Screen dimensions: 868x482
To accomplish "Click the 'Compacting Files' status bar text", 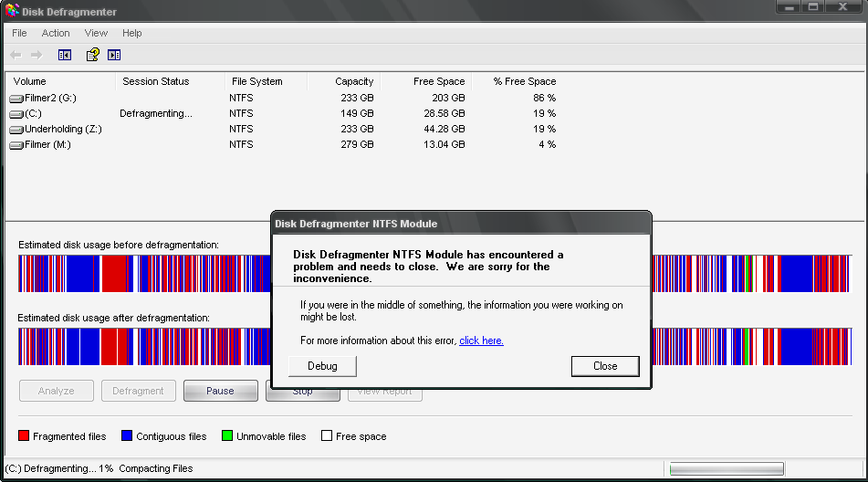I will pyautogui.click(x=155, y=468).
